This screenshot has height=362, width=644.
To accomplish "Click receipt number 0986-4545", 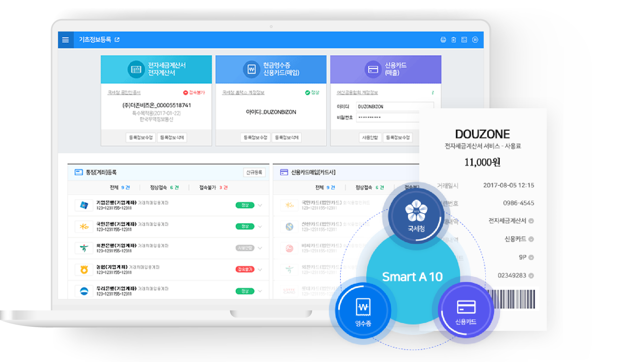I will point(519,203).
